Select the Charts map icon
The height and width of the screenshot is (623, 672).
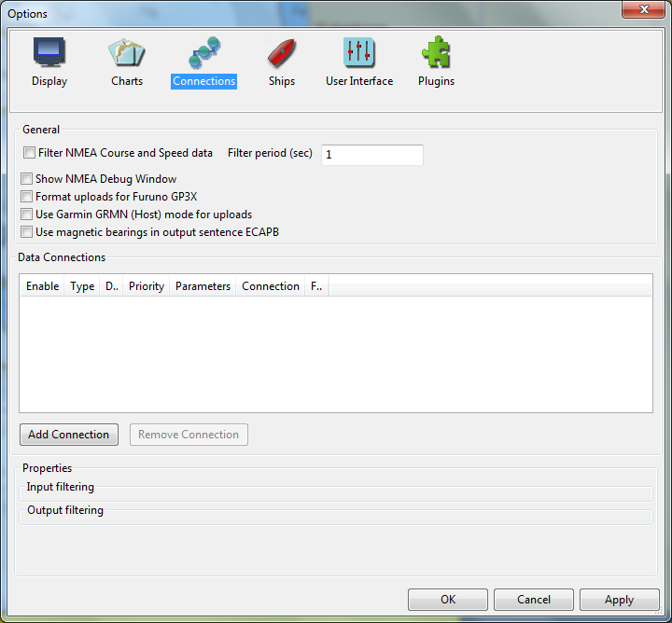pos(127,53)
